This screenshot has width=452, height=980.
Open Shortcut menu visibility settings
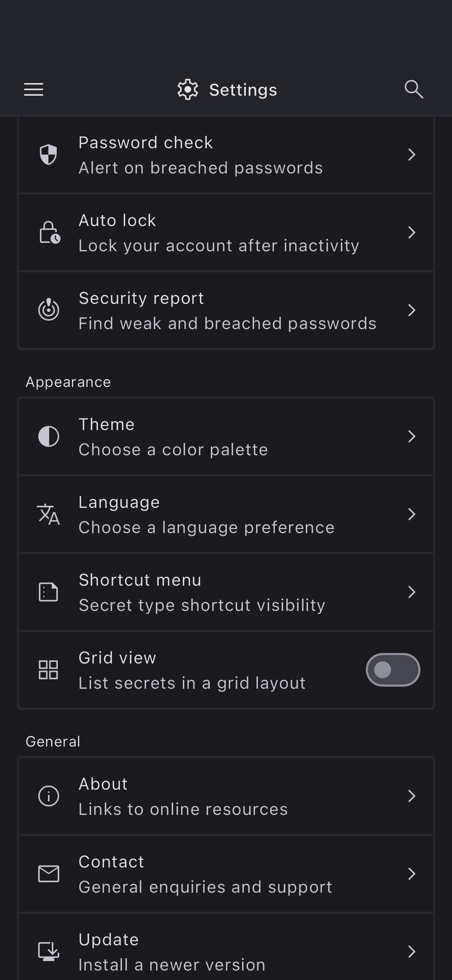click(202, 592)
